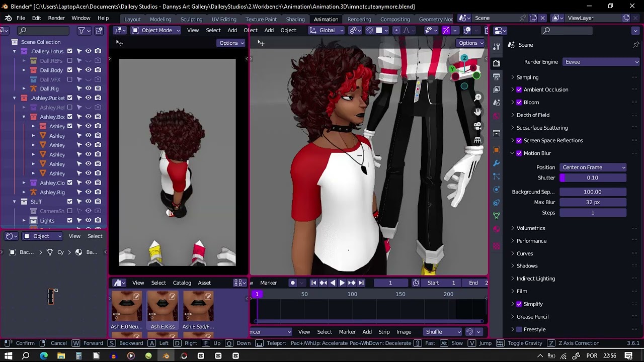Screen dimensions: 644x362
Task: Collapse the Stuff collection
Action: 14,202
